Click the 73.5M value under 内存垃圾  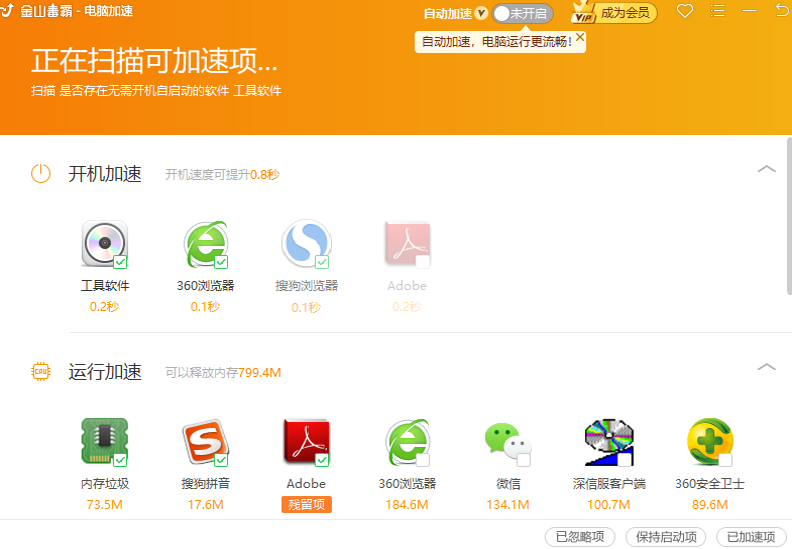105,505
